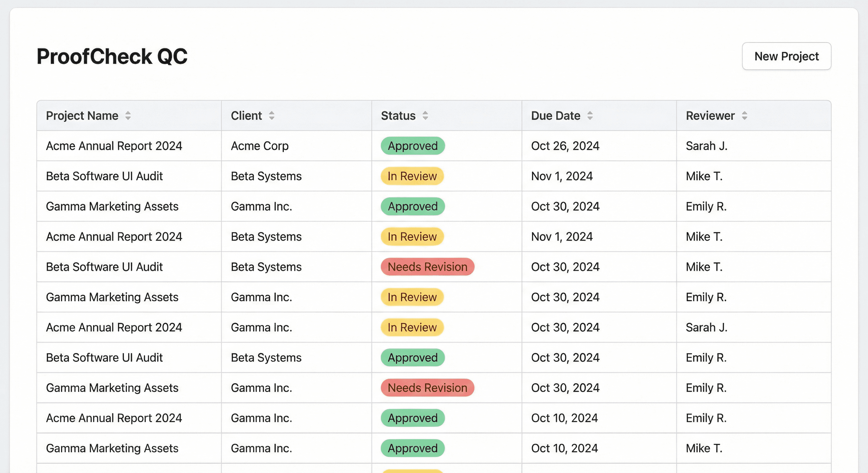Screen dimensions: 868x473
Task: Click the Reviewer header label
Action: point(710,115)
